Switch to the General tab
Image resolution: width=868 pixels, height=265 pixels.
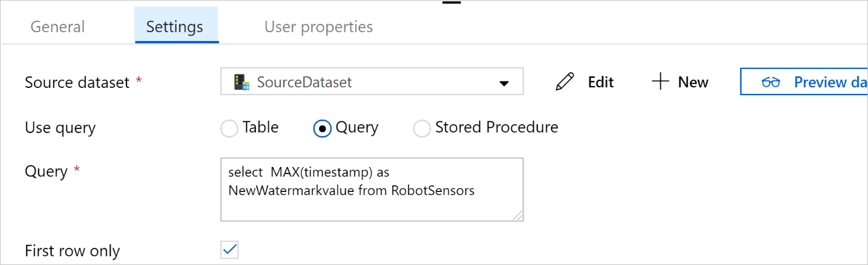pyautogui.click(x=58, y=27)
